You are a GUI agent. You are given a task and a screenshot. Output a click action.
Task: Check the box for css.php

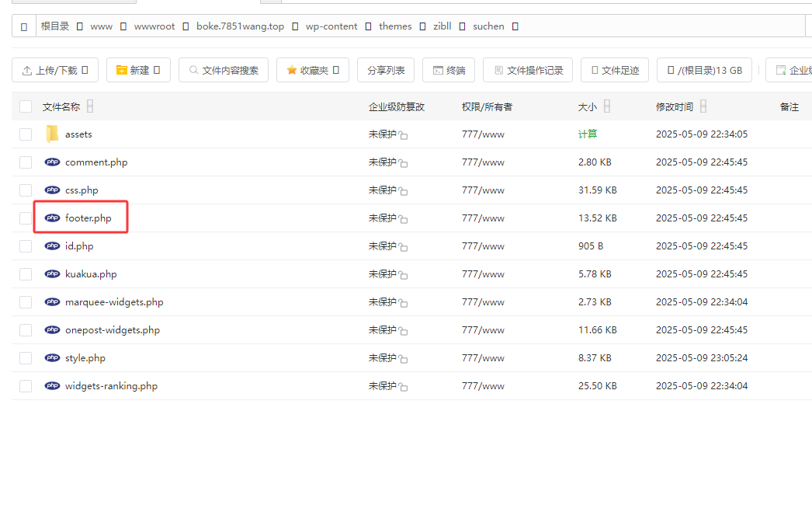[x=26, y=190]
